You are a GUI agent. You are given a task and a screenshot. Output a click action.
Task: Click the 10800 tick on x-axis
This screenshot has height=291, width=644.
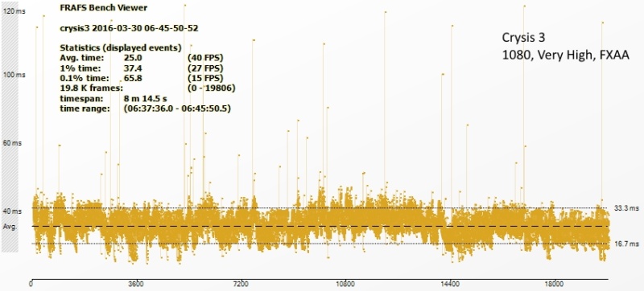coord(345,284)
